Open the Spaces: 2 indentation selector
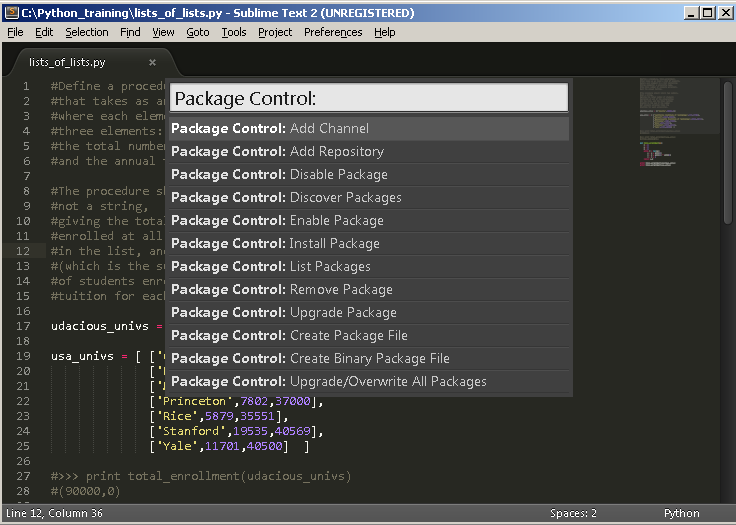The image size is (736, 525). pyautogui.click(x=573, y=513)
